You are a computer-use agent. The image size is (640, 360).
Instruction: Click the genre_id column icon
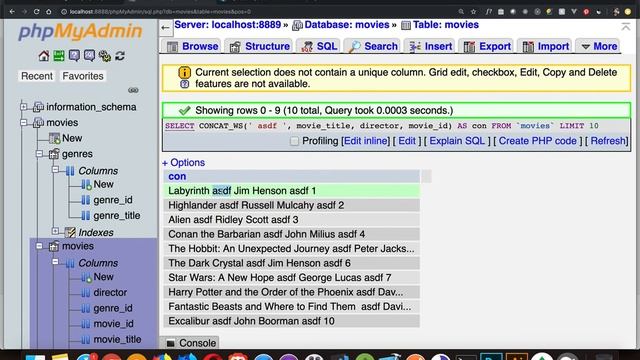[85, 200]
